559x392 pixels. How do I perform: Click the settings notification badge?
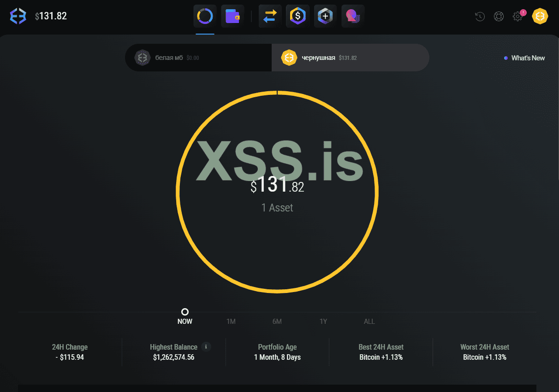click(x=523, y=12)
